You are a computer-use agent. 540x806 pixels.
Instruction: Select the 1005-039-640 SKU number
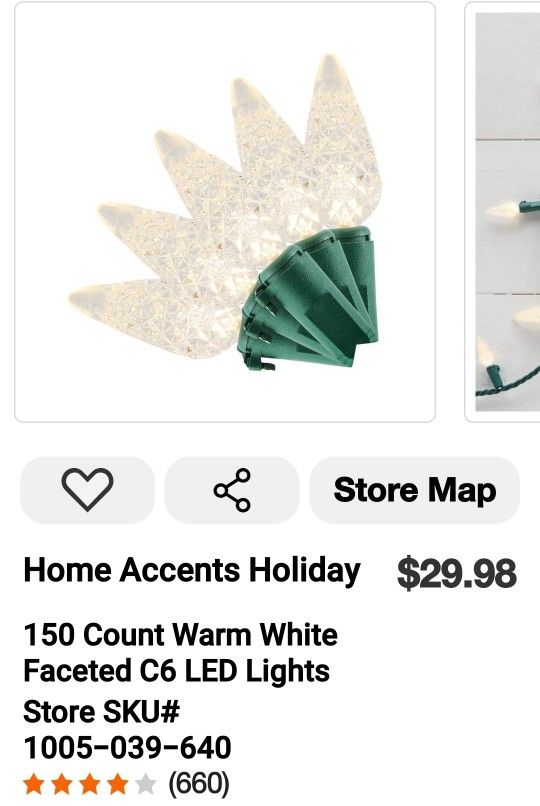[x=127, y=747]
